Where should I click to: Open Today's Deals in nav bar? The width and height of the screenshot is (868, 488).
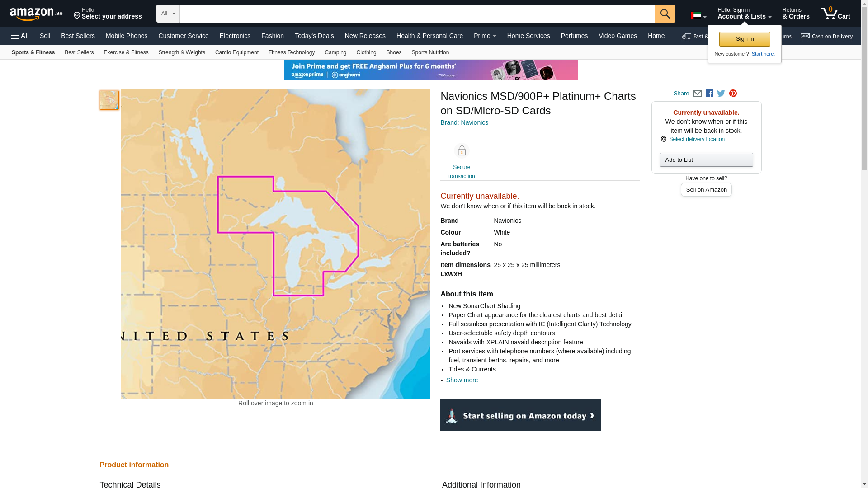tap(314, 36)
